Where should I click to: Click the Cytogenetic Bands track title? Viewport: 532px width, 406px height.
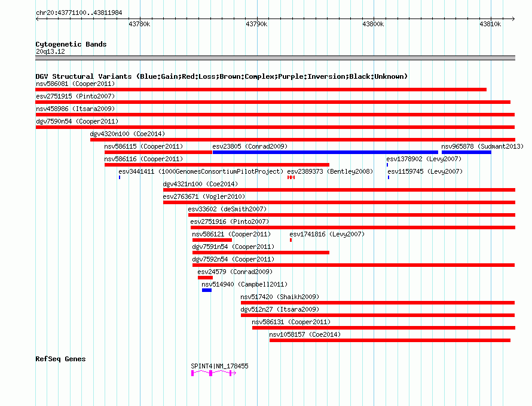pyautogui.click(x=71, y=44)
